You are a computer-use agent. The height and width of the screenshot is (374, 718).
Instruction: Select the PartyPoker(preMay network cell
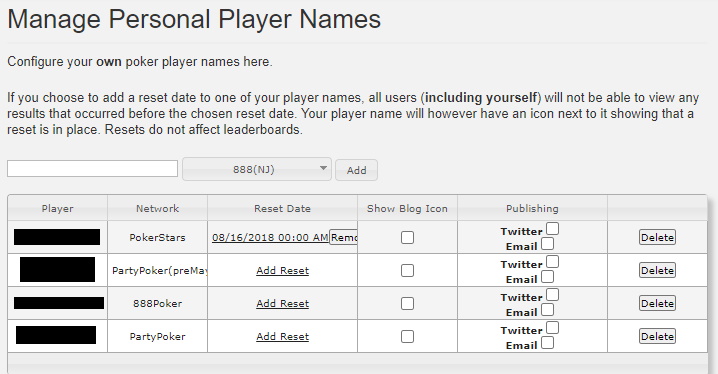[x=158, y=271]
